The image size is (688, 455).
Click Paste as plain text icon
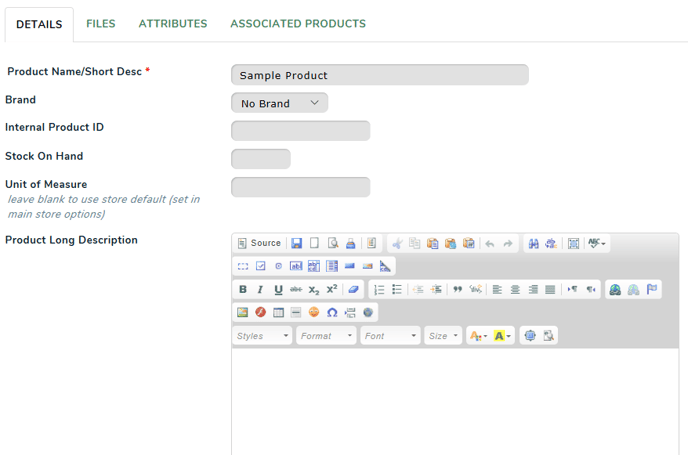(451, 243)
